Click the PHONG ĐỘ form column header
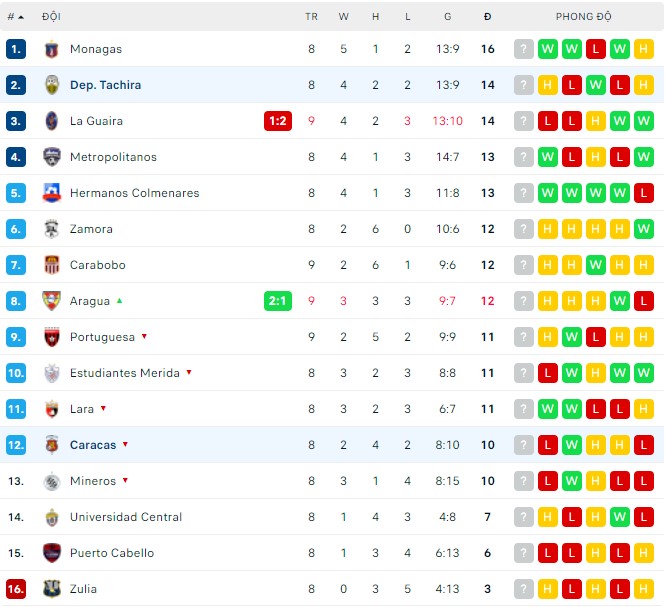Viewport: 667px width, 607px height. click(584, 17)
